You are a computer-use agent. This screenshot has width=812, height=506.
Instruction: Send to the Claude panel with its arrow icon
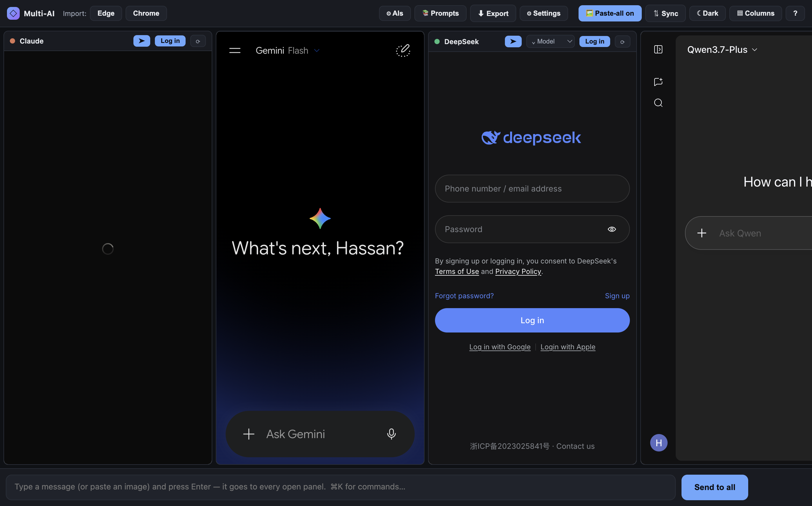click(x=142, y=41)
